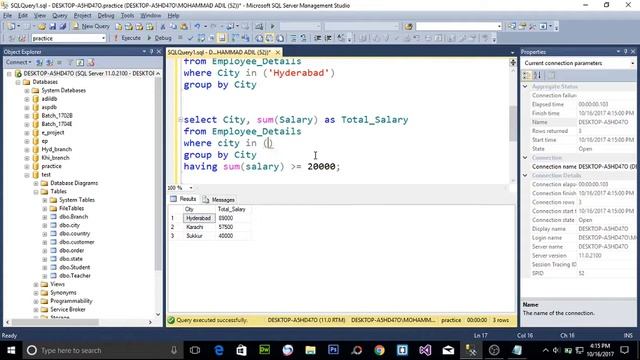The width and height of the screenshot is (640, 360).
Task: Open the Tools menu
Action: click(x=127, y=16)
